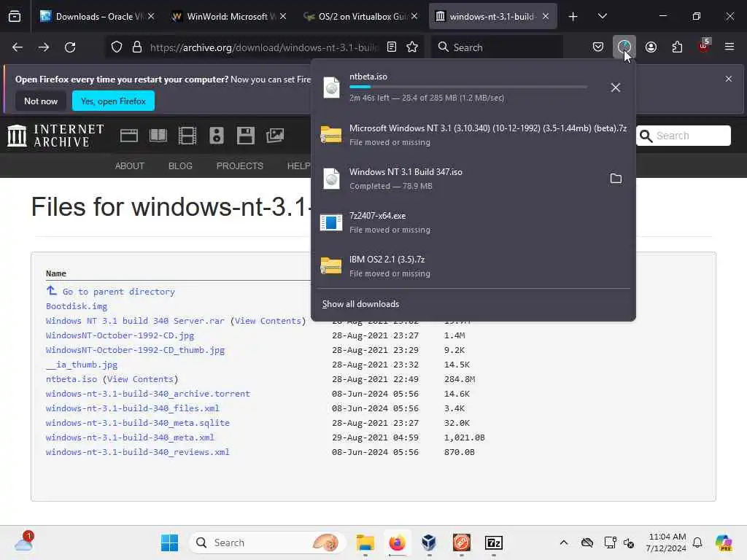
Task: Open 7-Zip from the taskbar
Action: pyautogui.click(x=494, y=542)
